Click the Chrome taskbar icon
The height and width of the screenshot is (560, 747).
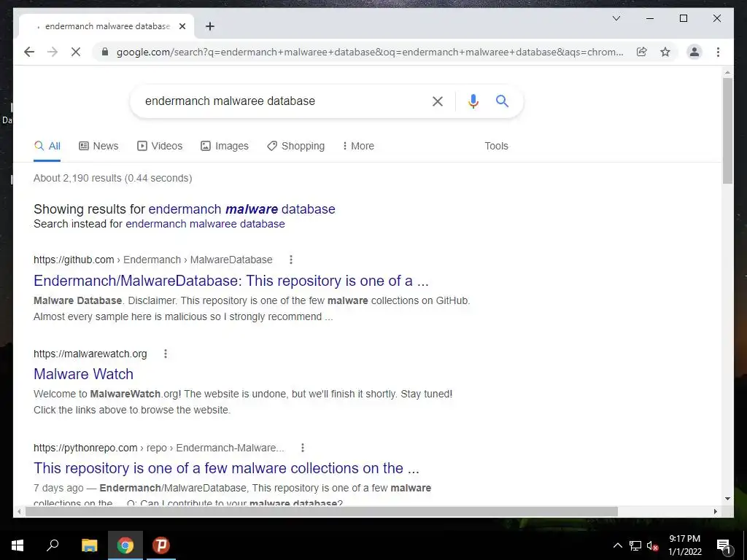(125, 545)
